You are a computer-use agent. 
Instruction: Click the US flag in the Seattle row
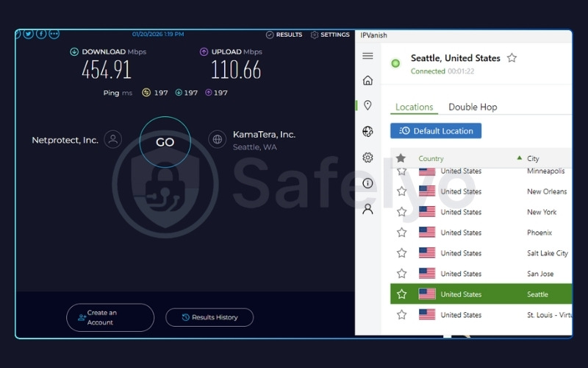tap(427, 294)
